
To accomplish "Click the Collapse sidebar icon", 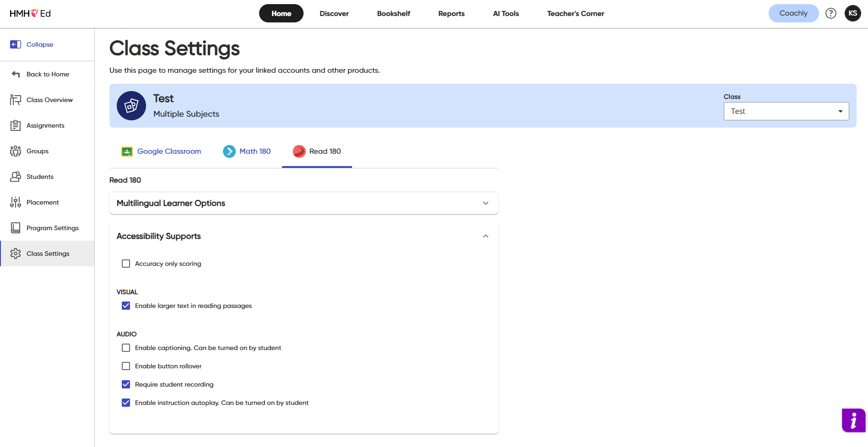I will pyautogui.click(x=16, y=44).
